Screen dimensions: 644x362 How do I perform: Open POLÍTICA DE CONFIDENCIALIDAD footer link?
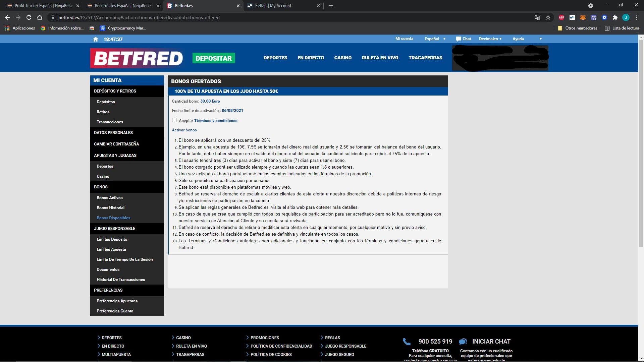[x=281, y=346]
